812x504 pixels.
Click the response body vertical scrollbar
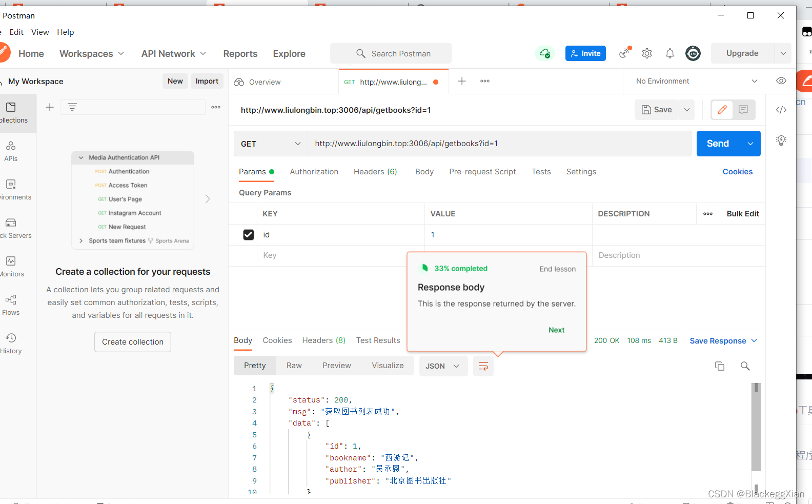click(756, 427)
